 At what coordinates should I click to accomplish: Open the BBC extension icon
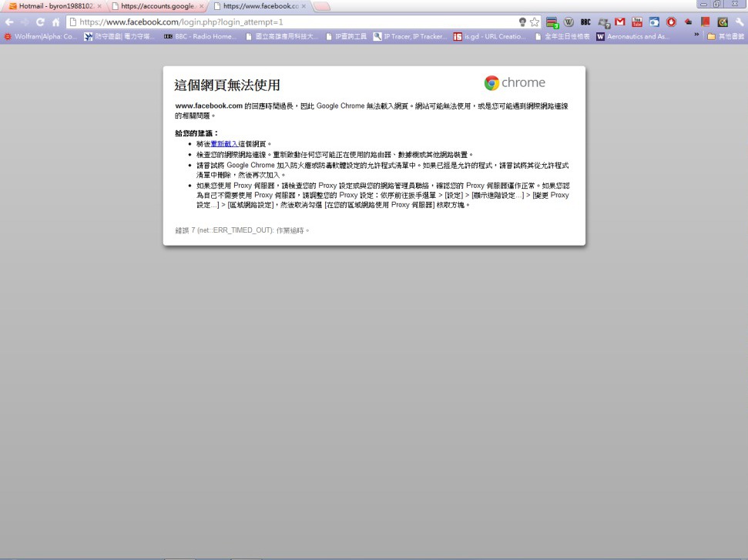pos(585,22)
